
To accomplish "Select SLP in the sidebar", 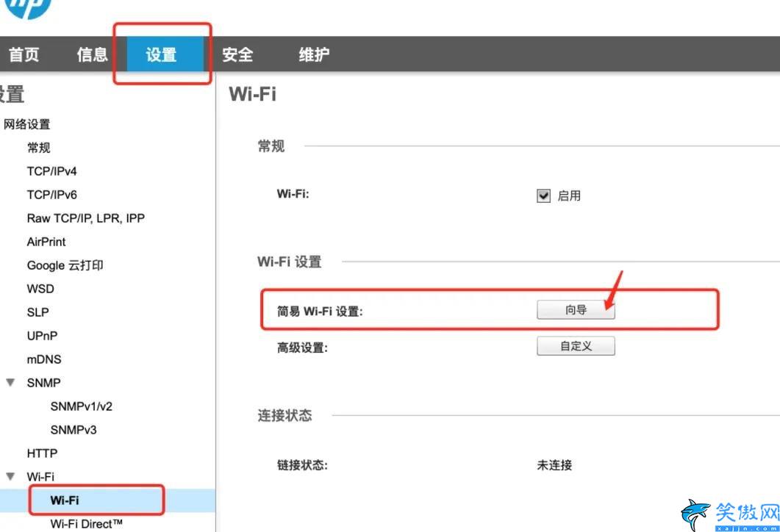I will (37, 312).
